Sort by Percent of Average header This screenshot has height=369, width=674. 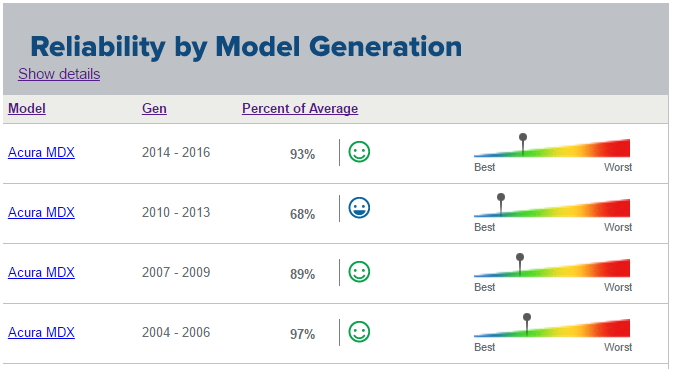coord(300,108)
